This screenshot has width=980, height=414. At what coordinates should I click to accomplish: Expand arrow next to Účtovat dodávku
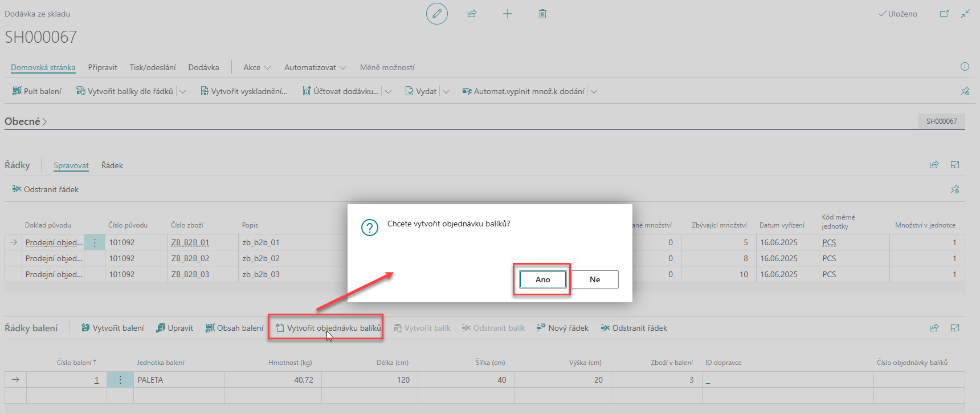[x=388, y=91]
